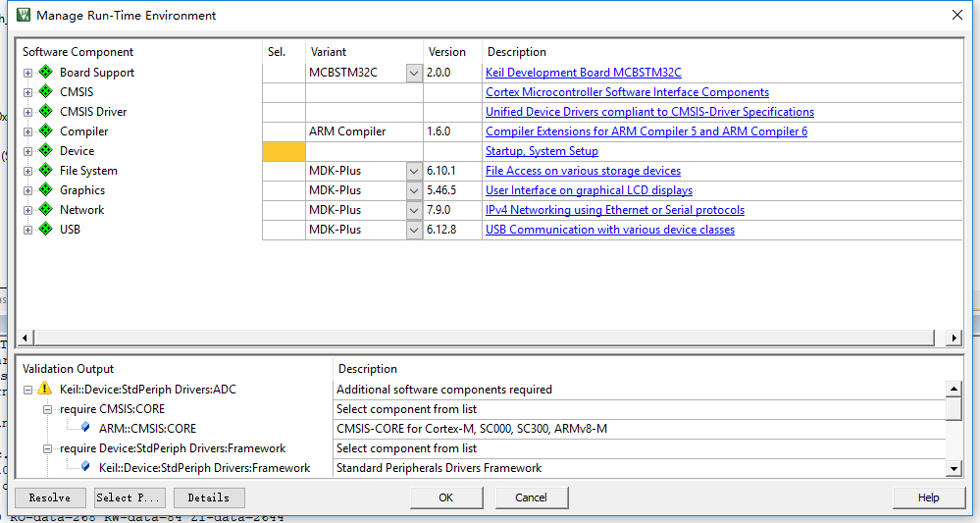Collapse the Keil::Device:StdPeriph Drivers:ADC validation node
Image resolution: width=980 pixels, height=523 pixels.
click(27, 390)
